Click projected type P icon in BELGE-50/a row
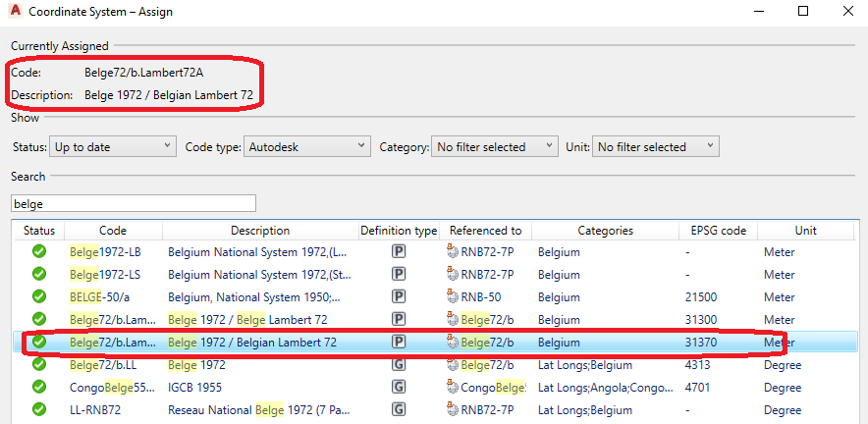Screen dimensions: 868x424 pos(399,296)
